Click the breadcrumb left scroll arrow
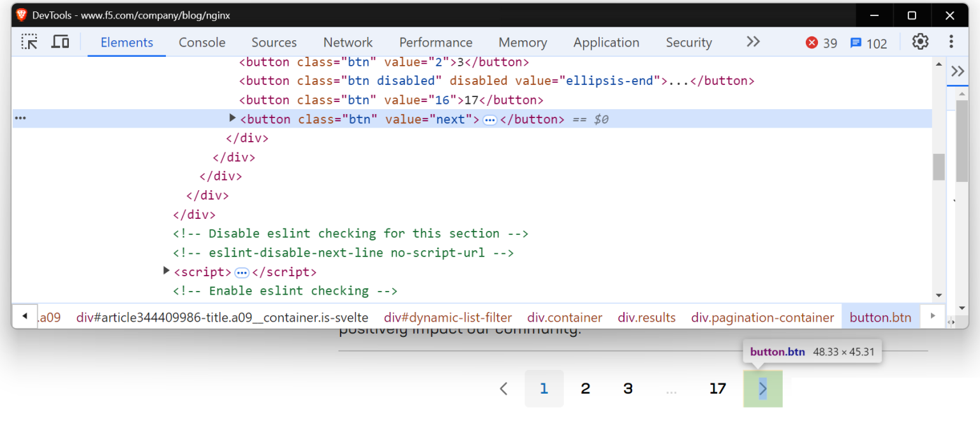Viewport: 980px width, 430px height. click(x=24, y=316)
